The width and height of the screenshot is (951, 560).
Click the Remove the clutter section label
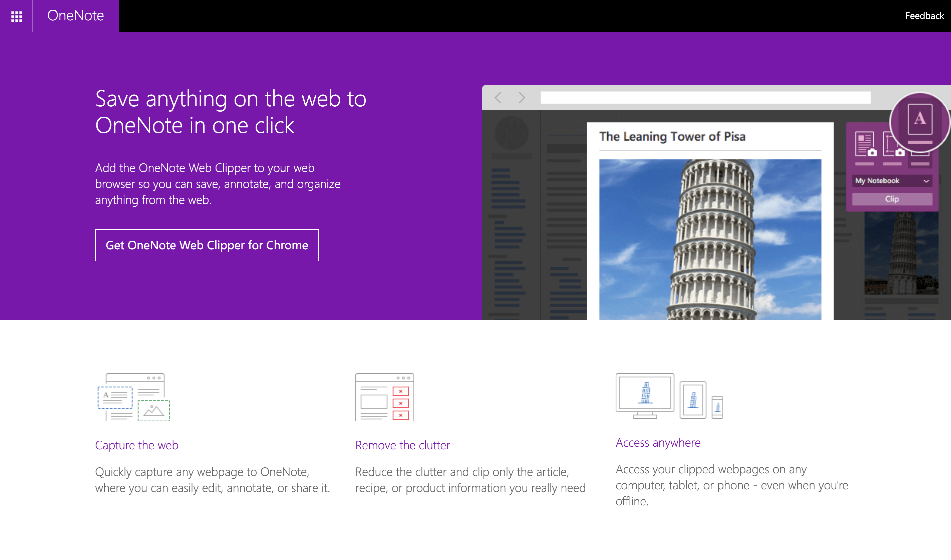[403, 443]
